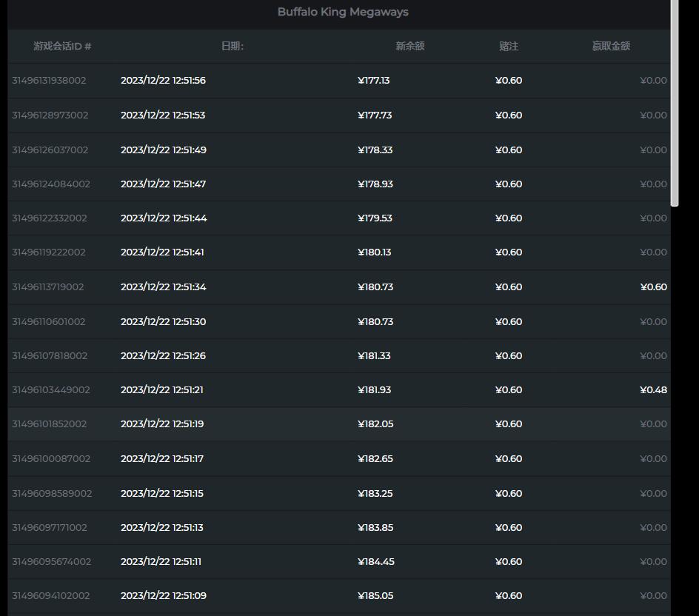Click the ¥180.73 balance at 12:51:30
The image size is (699, 616).
click(375, 322)
